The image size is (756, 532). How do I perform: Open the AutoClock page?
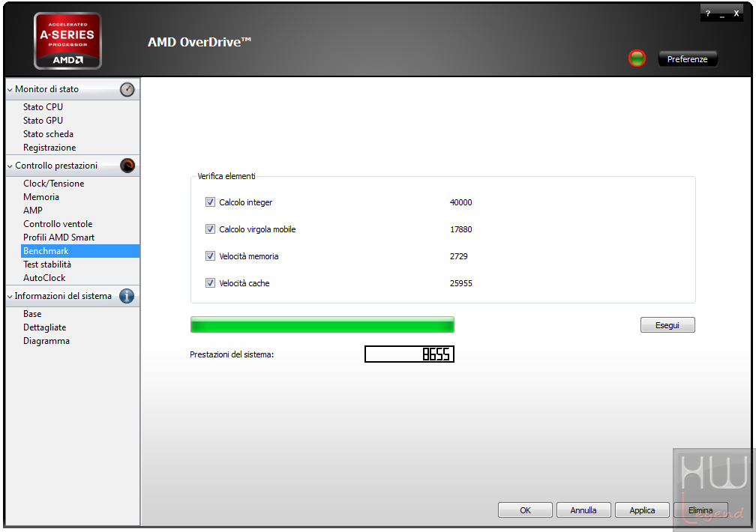click(44, 278)
